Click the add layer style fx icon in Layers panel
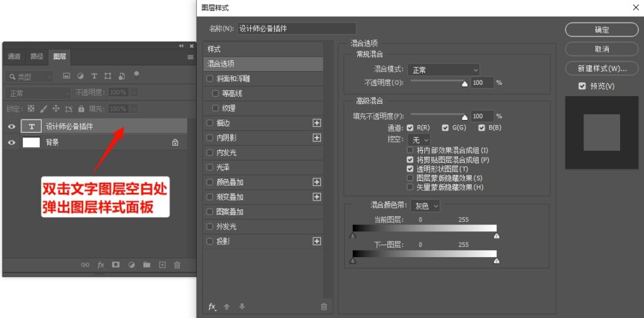This screenshot has width=644, height=318. coord(101,265)
